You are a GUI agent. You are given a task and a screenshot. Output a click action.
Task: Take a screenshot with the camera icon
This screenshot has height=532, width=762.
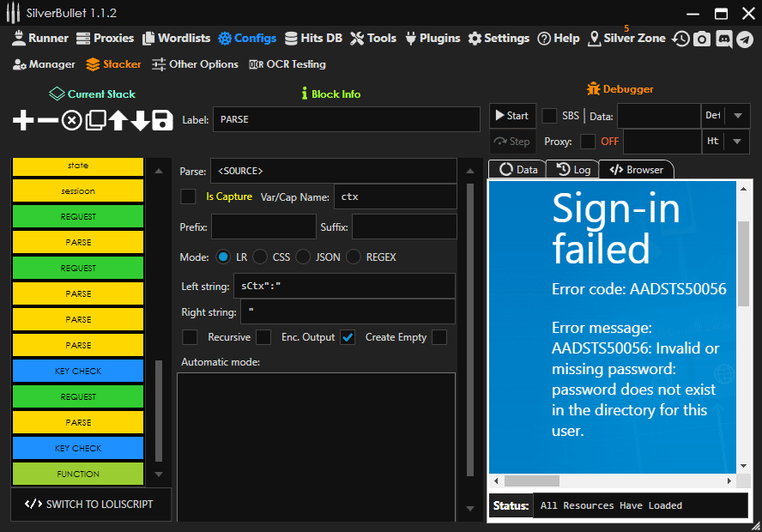click(x=701, y=39)
